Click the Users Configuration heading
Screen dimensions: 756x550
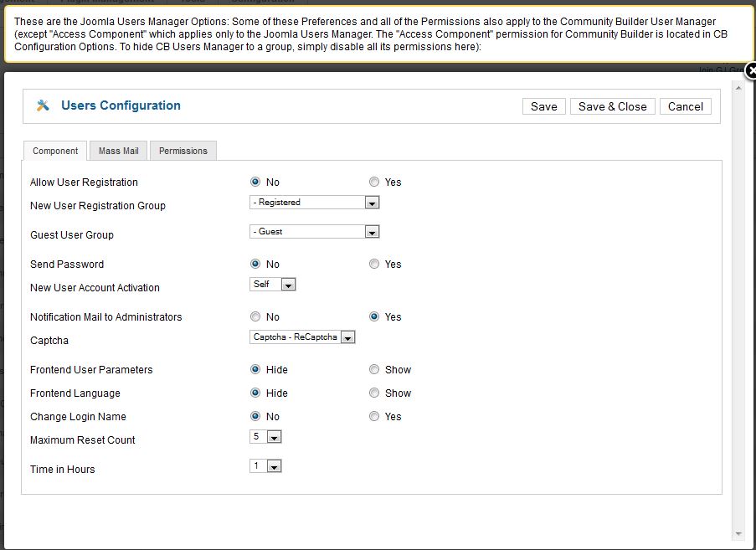point(121,105)
